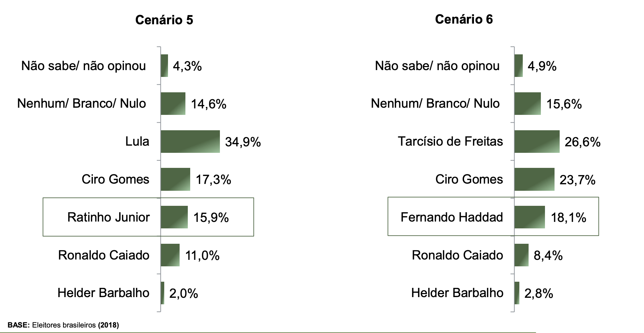Click the Ratinho Junior label
The image size is (644, 333).
(x=108, y=217)
